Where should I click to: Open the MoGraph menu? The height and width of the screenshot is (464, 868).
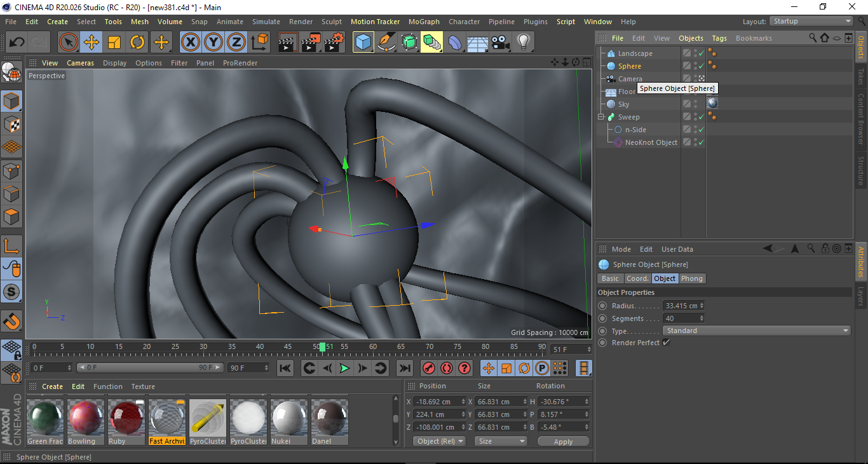tap(424, 22)
